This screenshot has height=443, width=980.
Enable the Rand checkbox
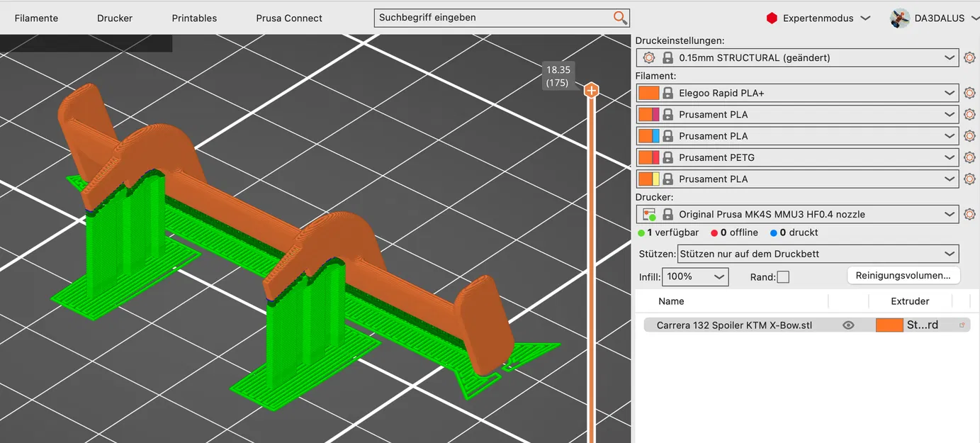point(783,277)
